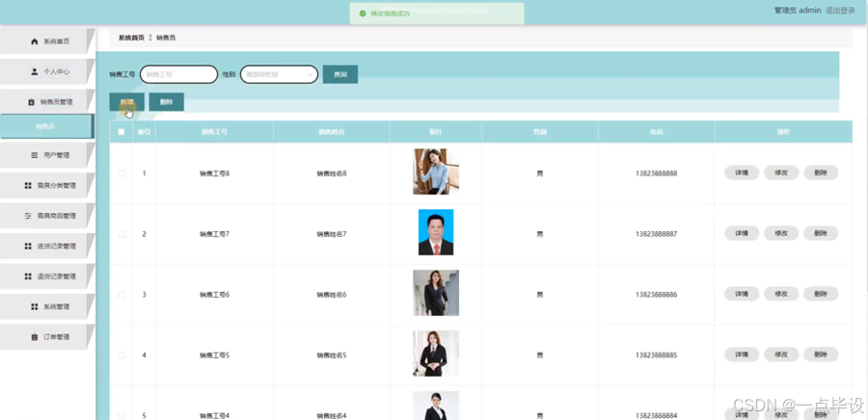Select the 销售员 sidebar sub-item

tap(46, 126)
